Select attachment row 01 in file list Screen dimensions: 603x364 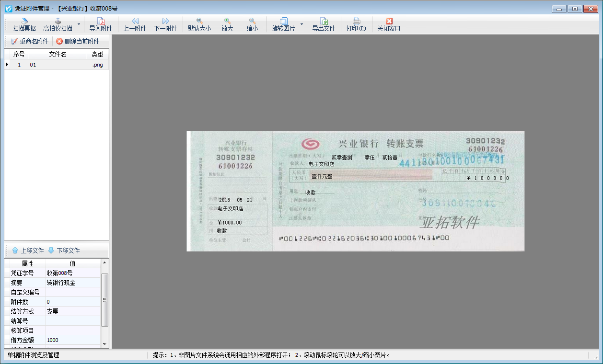click(48, 65)
